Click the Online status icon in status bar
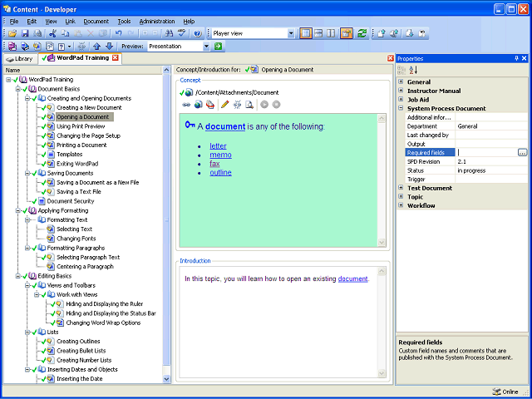 (497, 392)
